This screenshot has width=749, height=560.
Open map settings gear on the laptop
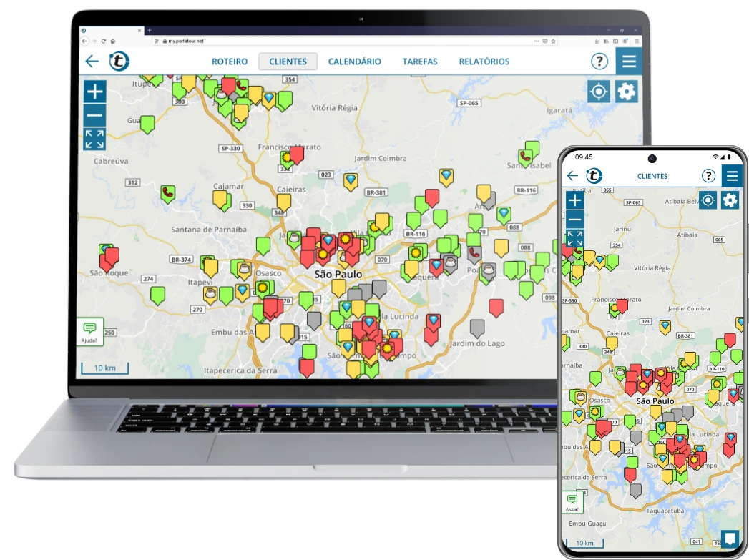point(626,91)
